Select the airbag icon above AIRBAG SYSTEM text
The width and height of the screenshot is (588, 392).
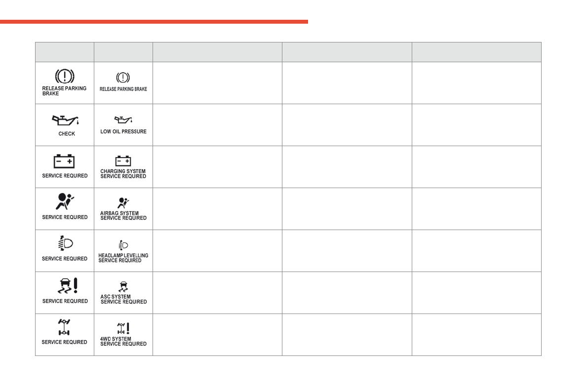(x=123, y=202)
